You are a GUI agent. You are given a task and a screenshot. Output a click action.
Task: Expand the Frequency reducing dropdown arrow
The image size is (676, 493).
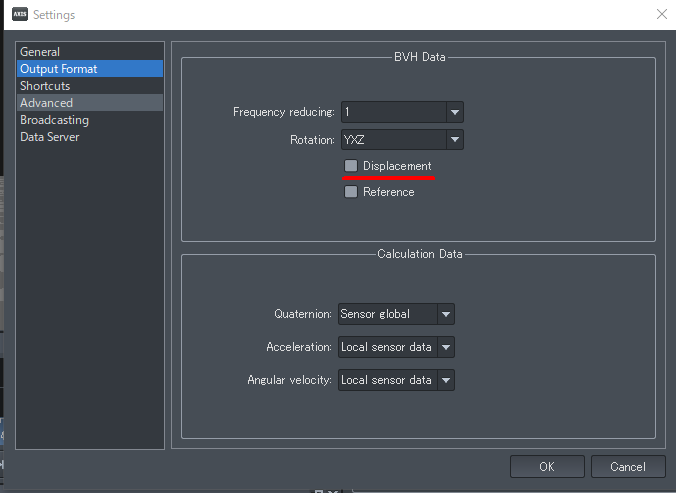[455, 112]
